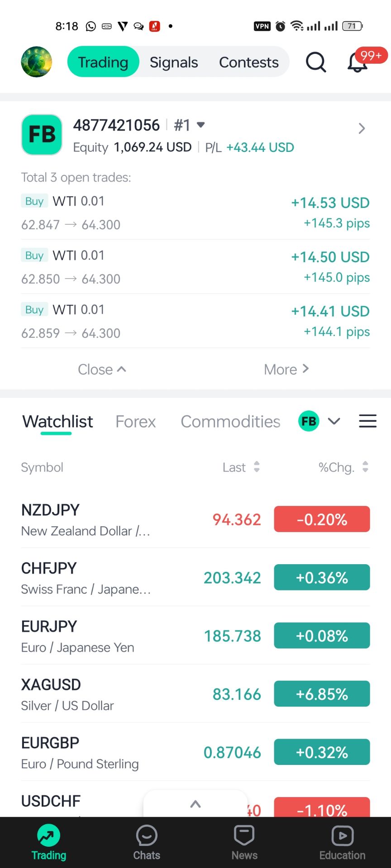Switch to the Forex tab
Image resolution: width=391 pixels, height=868 pixels.
[135, 421]
